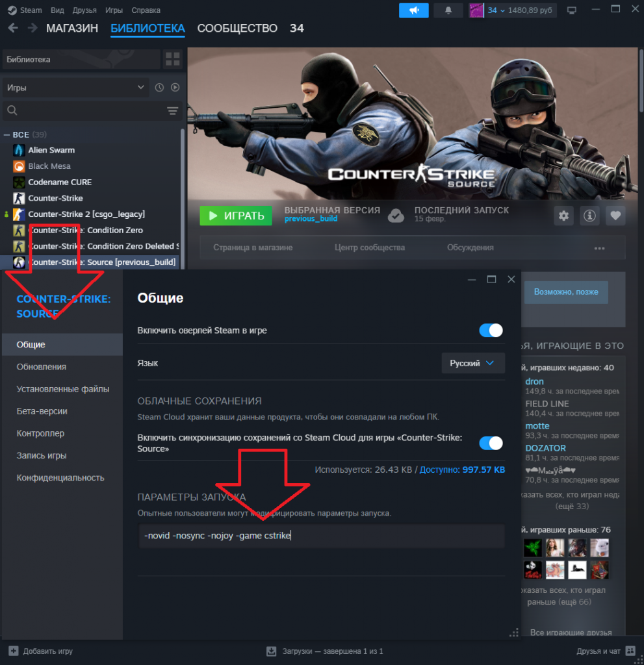Click the recent activity clock icon
Viewport: 644px width, 665px height.
[x=160, y=88]
